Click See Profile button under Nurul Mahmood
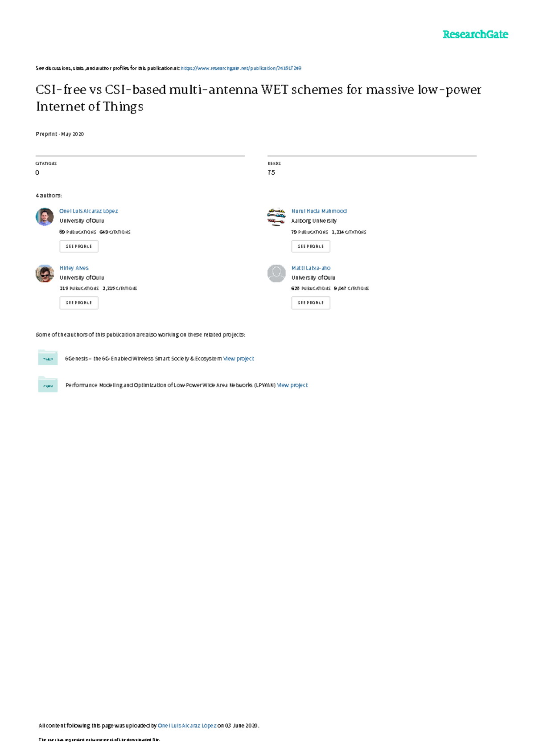The image size is (535, 756). coord(311,246)
